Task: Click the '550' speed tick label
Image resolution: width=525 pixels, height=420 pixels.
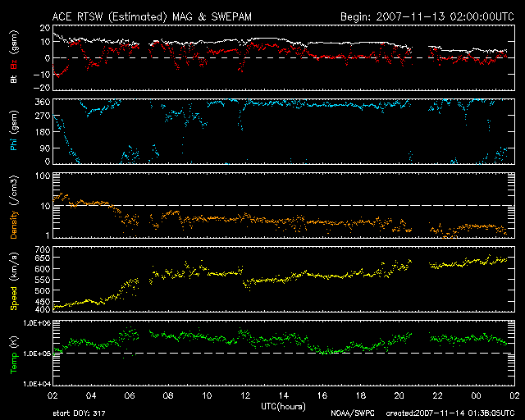Action: 42,280
